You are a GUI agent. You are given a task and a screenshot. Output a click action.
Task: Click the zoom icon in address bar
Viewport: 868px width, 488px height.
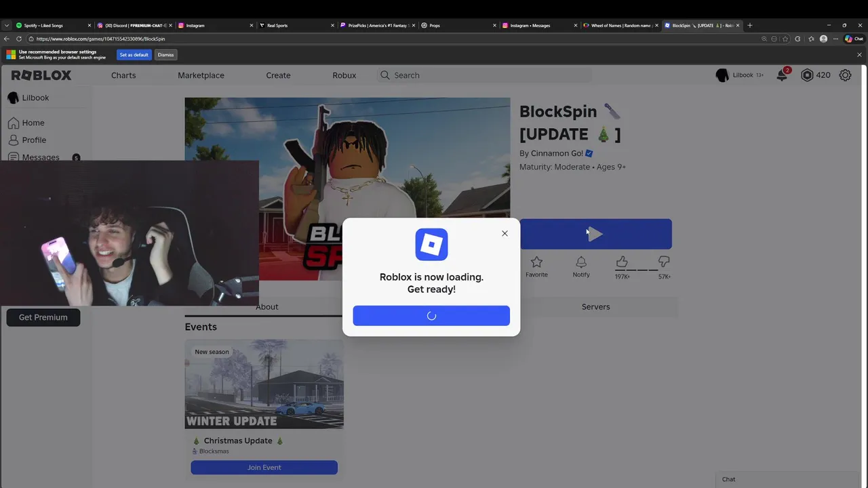[764, 39]
